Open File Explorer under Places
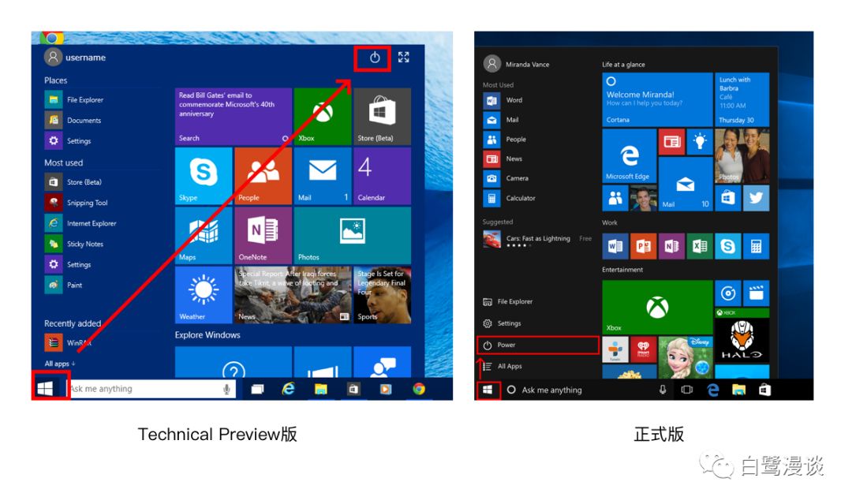This screenshot has width=852, height=504. point(74,99)
